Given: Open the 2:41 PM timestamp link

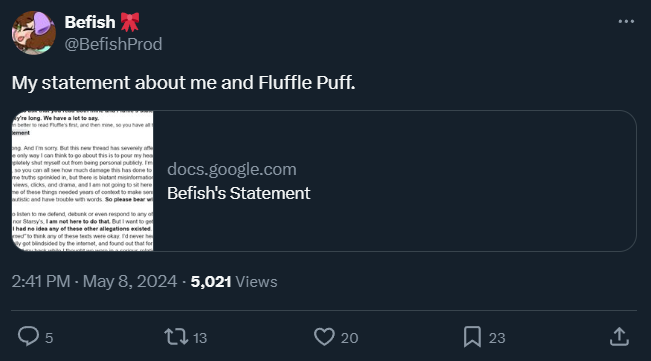Looking at the screenshot, I should click(41, 281).
